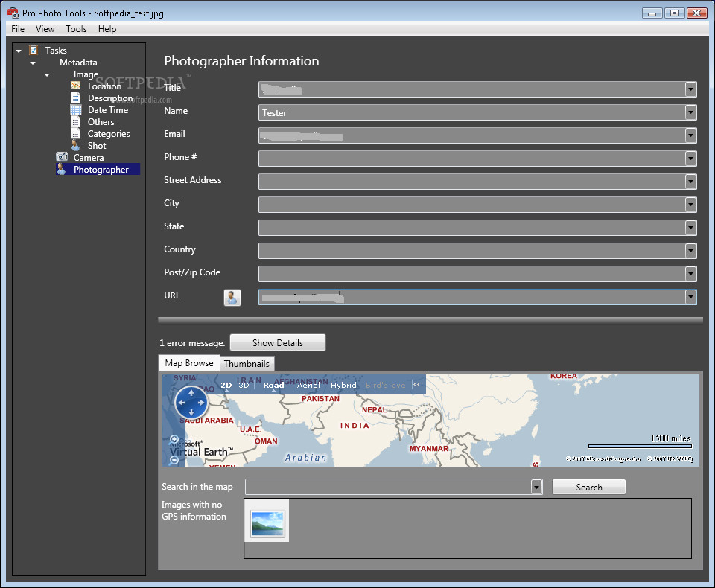Click the Shot person icon
The width and height of the screenshot is (715, 588).
[75, 146]
